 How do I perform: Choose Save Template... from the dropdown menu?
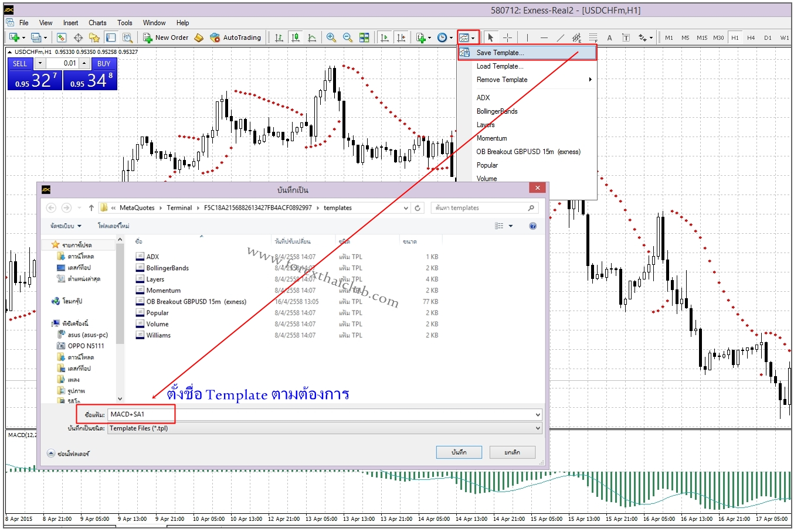click(527, 53)
